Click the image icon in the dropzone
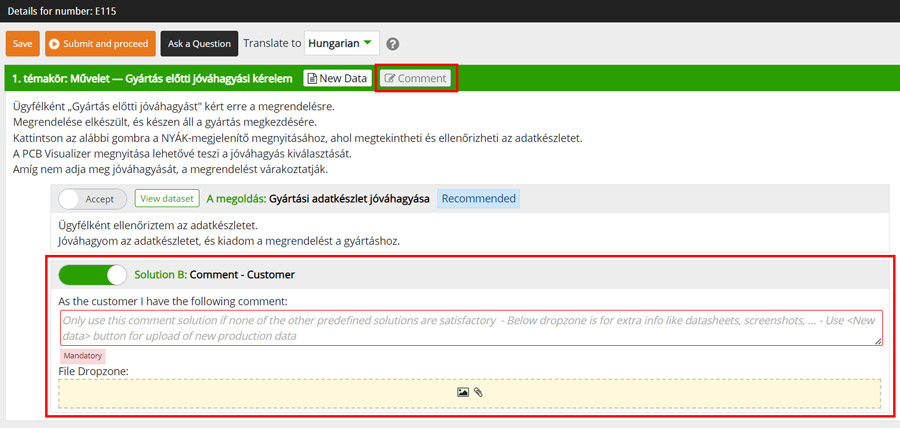Image resolution: width=900 pixels, height=428 pixels. click(463, 393)
